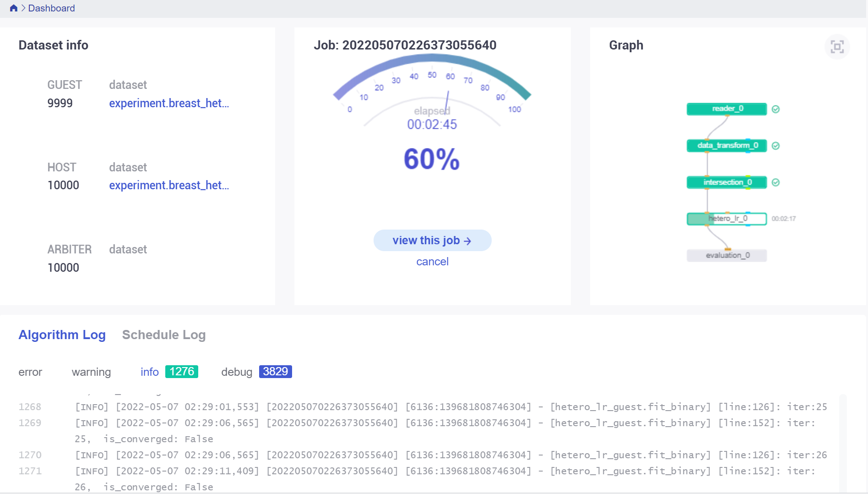Select the data_transform_0 graph node
Image resolution: width=868 pixels, height=494 pixels.
click(x=727, y=146)
